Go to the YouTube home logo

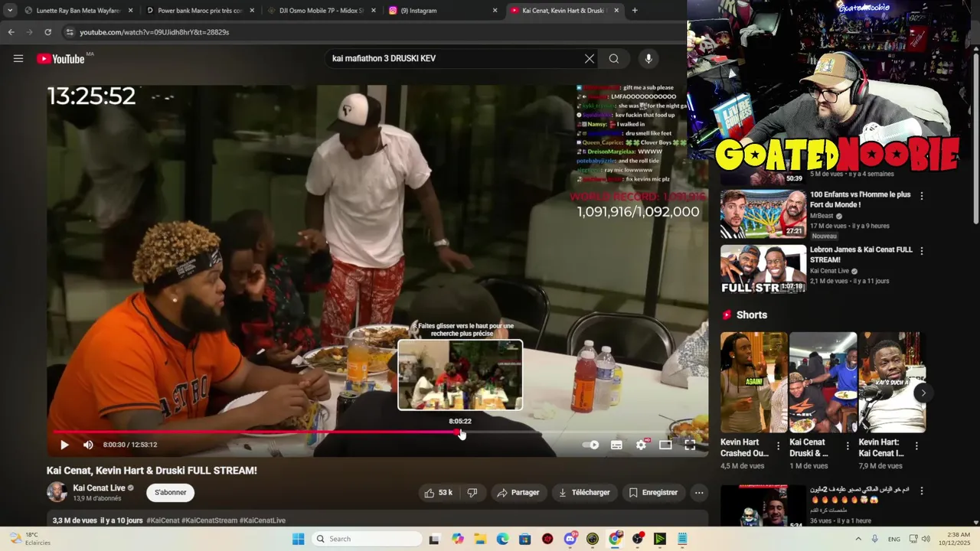point(61,59)
